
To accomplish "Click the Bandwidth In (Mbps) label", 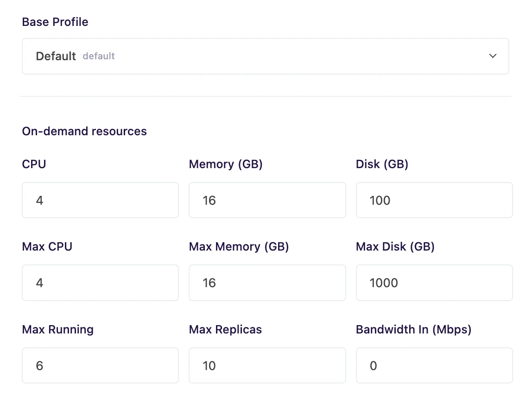I will click(x=413, y=329).
